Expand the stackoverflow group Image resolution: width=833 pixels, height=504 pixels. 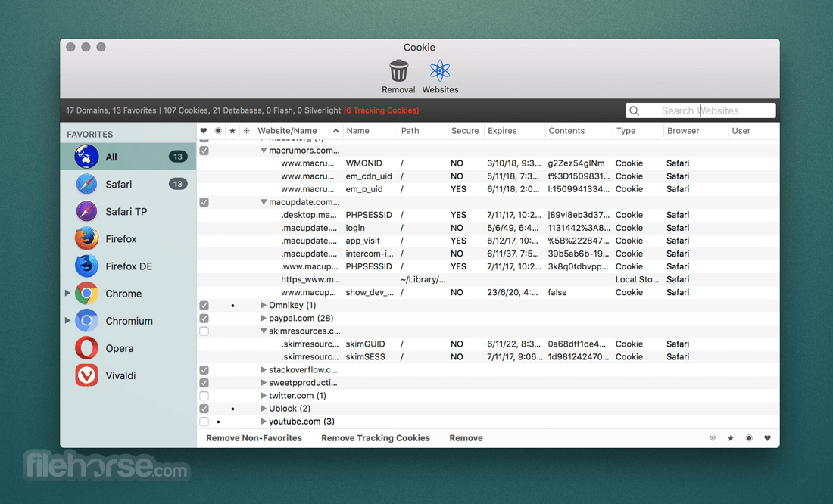point(263,369)
